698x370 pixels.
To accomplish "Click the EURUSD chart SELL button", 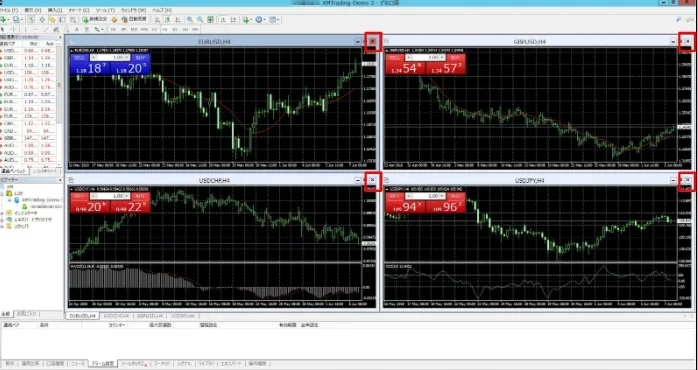I will (x=80, y=57).
